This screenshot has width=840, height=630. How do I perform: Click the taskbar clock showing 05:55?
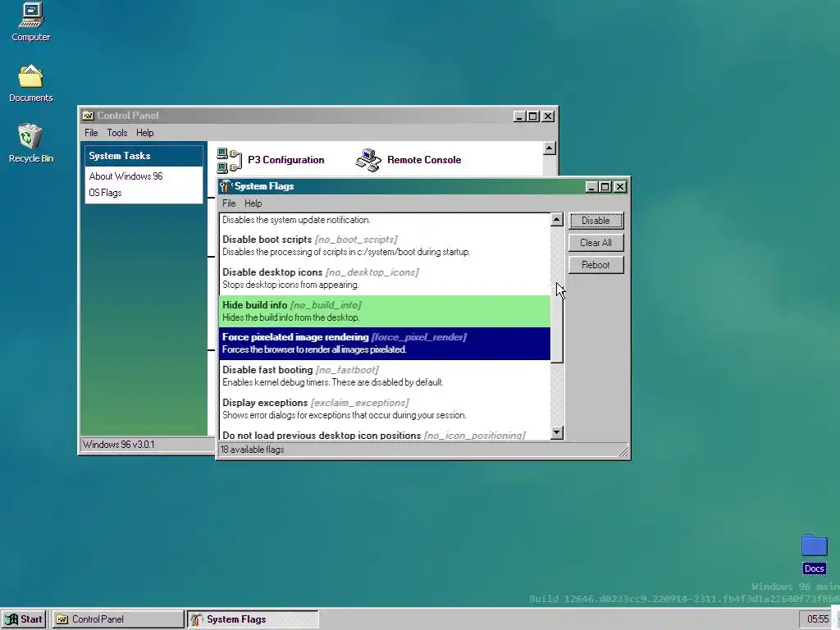(x=818, y=619)
